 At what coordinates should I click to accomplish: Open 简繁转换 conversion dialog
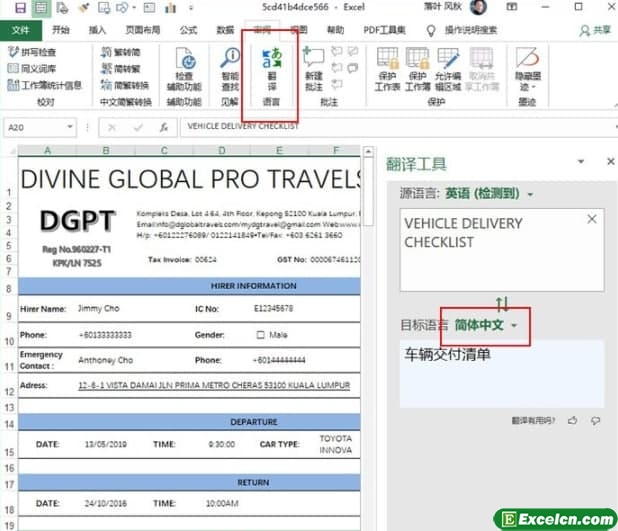[125, 85]
